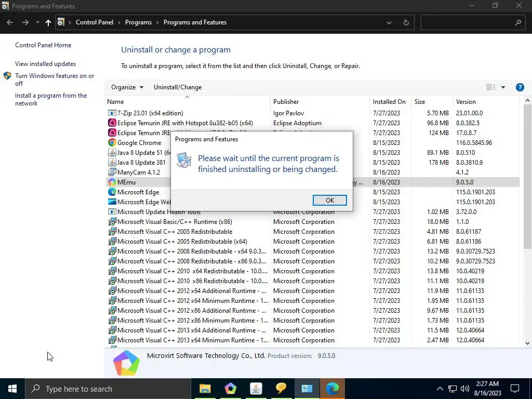This screenshot has height=399, width=532.
Task: Click the MEmu icon in program list
Action: pos(112,182)
